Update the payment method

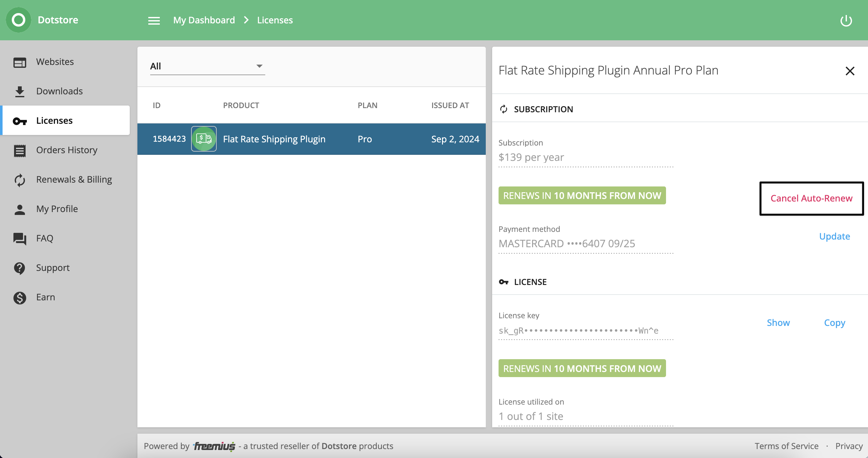coord(834,236)
